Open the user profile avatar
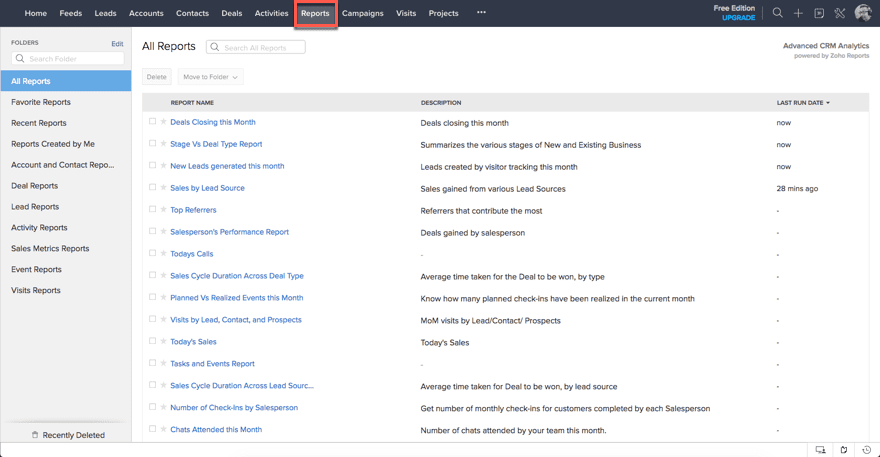Screen dimensions: 880x457 pyautogui.click(x=863, y=13)
